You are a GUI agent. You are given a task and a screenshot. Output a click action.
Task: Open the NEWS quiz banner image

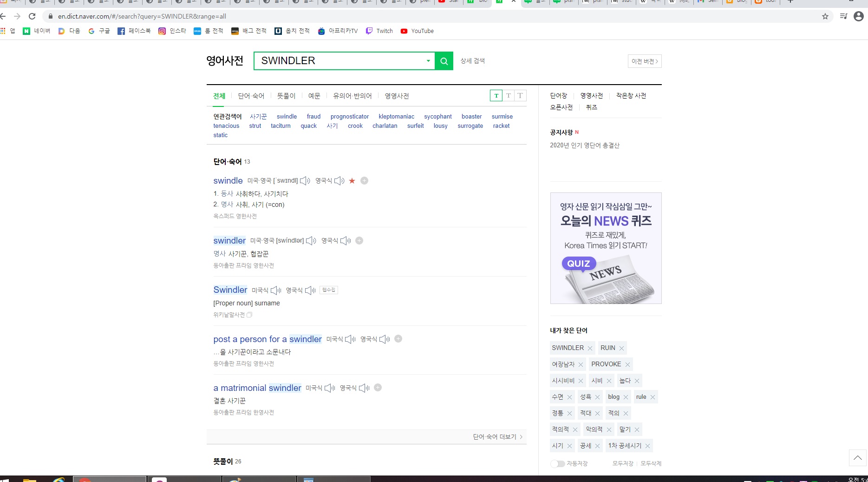pyautogui.click(x=606, y=248)
